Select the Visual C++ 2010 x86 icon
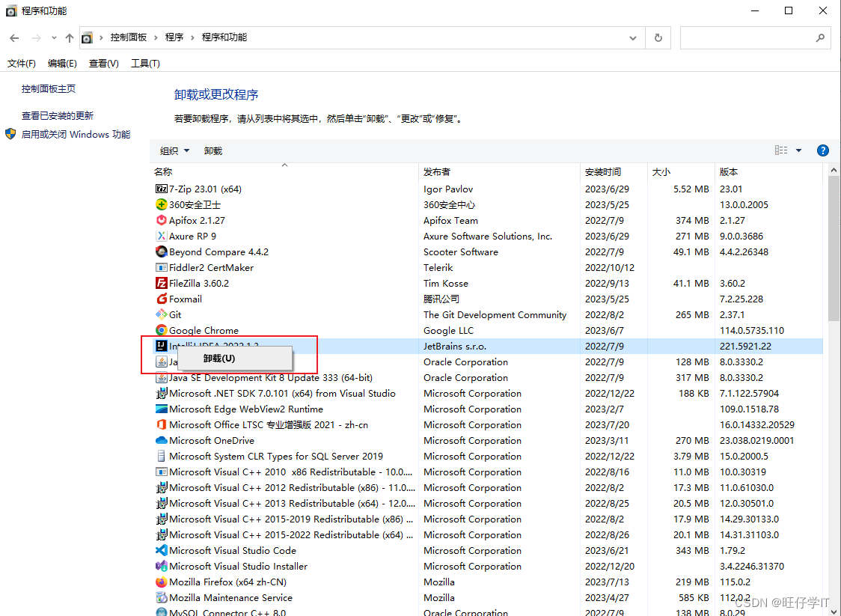The image size is (841, 616). click(161, 472)
